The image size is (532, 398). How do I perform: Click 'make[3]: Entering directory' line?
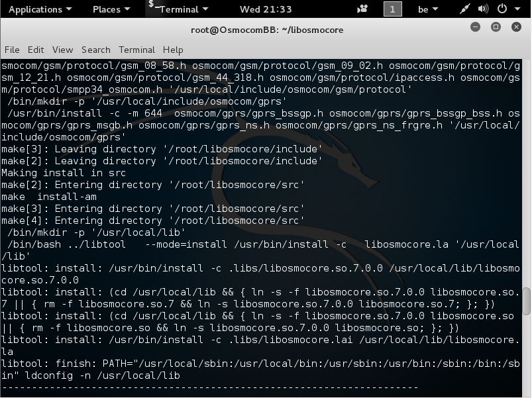pos(152,209)
